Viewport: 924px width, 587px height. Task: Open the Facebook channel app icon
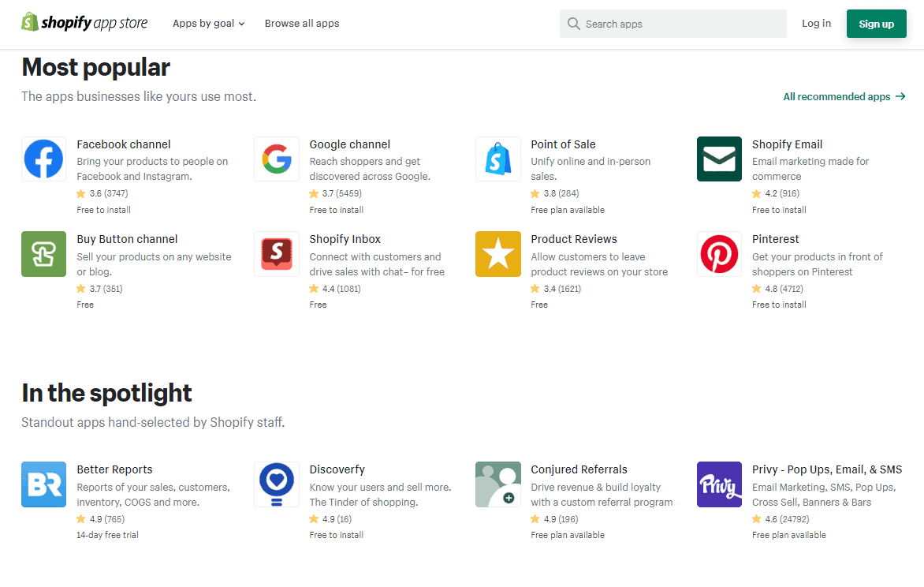[43, 159]
